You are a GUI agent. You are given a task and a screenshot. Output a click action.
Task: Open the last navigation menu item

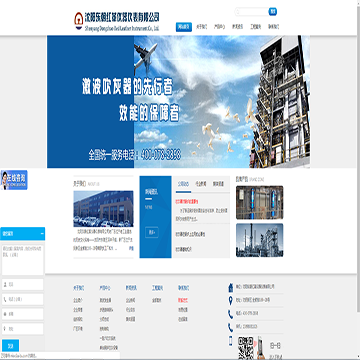(x=273, y=27)
